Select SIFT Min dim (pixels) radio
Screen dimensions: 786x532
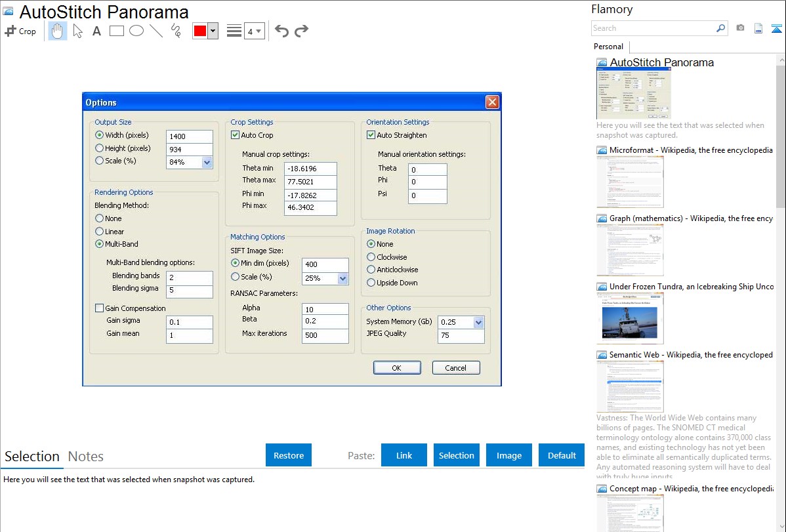[235, 263]
